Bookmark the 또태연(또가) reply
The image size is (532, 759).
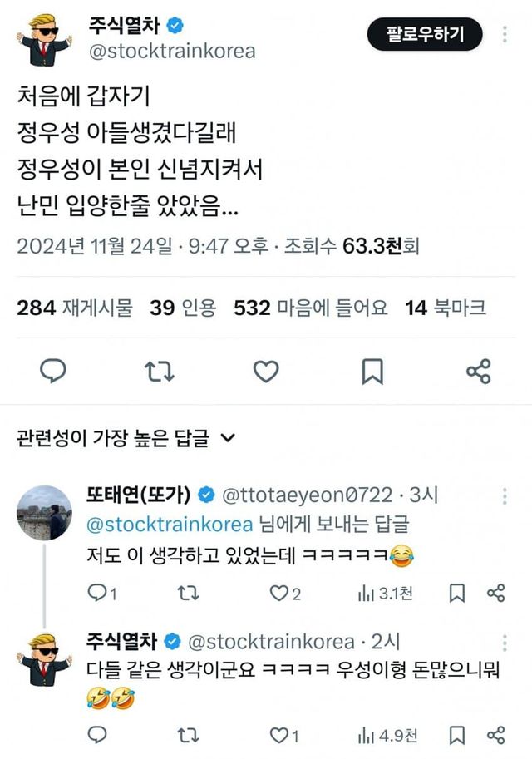point(456,593)
